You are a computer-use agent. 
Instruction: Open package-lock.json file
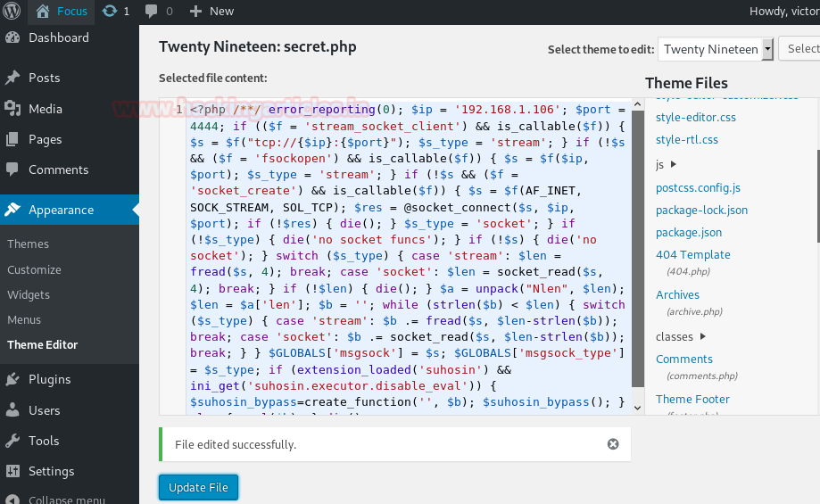coord(702,211)
